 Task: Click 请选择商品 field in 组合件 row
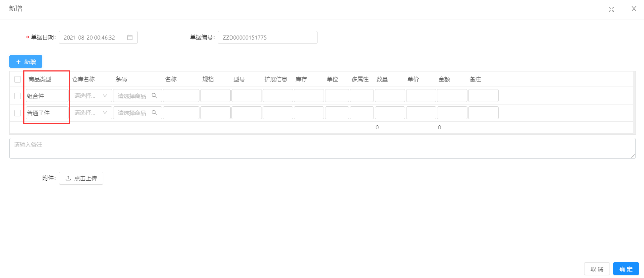pos(137,96)
